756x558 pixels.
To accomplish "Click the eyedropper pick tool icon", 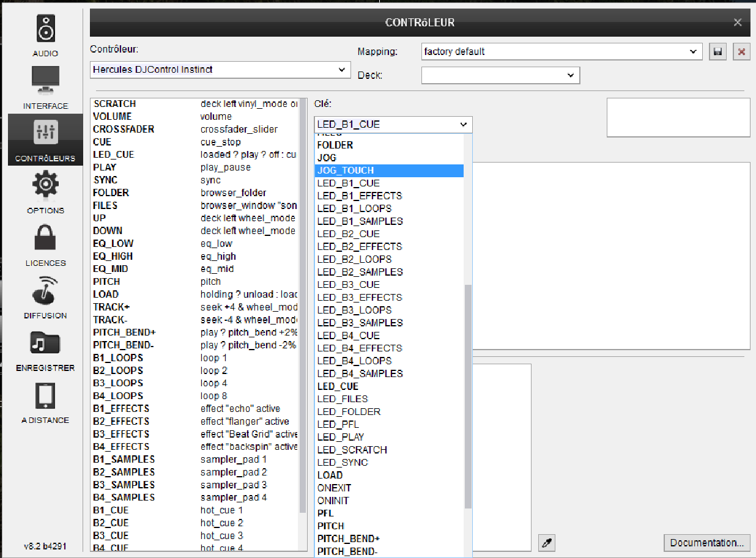I will tap(547, 542).
